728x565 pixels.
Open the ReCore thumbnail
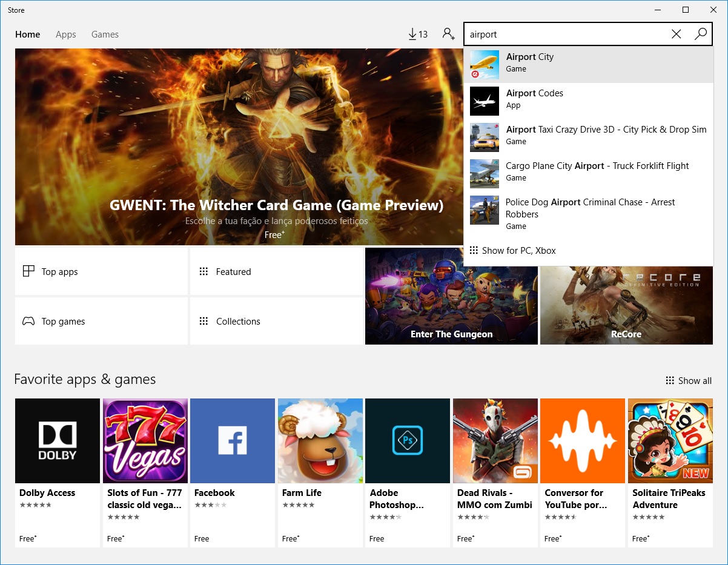(626, 305)
